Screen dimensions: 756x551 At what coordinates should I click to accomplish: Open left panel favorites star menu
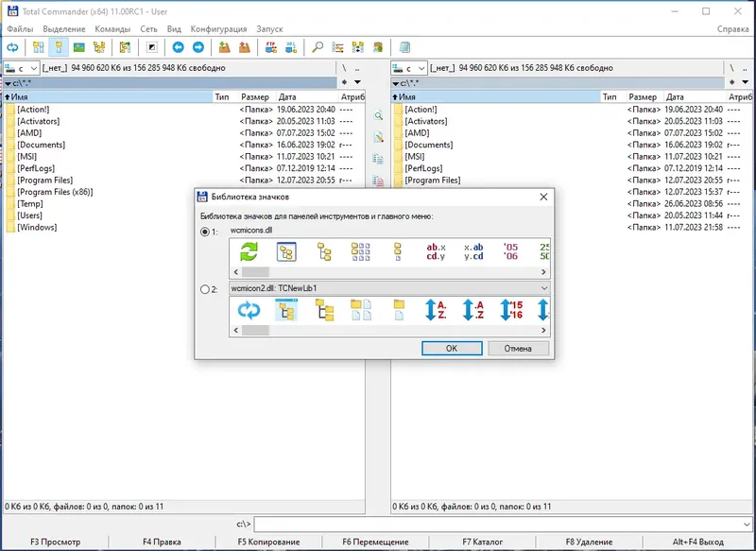(344, 82)
